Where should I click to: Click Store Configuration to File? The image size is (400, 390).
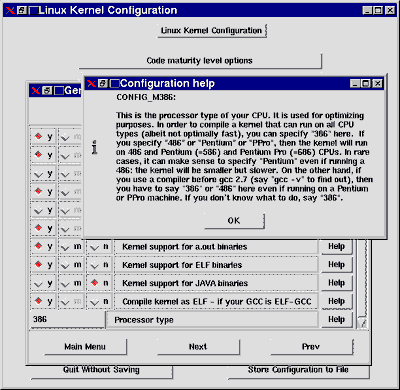click(x=299, y=371)
